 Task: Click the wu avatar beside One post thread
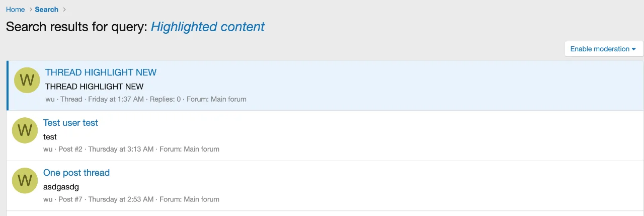25,180
